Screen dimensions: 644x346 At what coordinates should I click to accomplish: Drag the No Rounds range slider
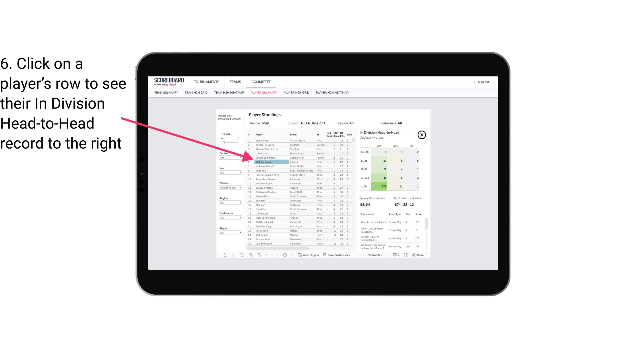tap(224, 143)
